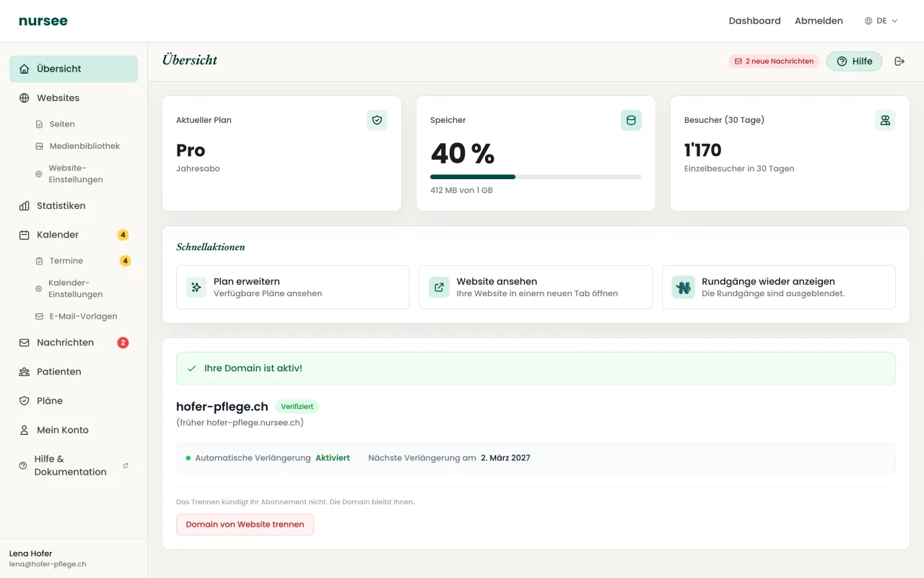Open Nachrichten in the sidebar
This screenshot has height=578, width=924.
tap(74, 342)
